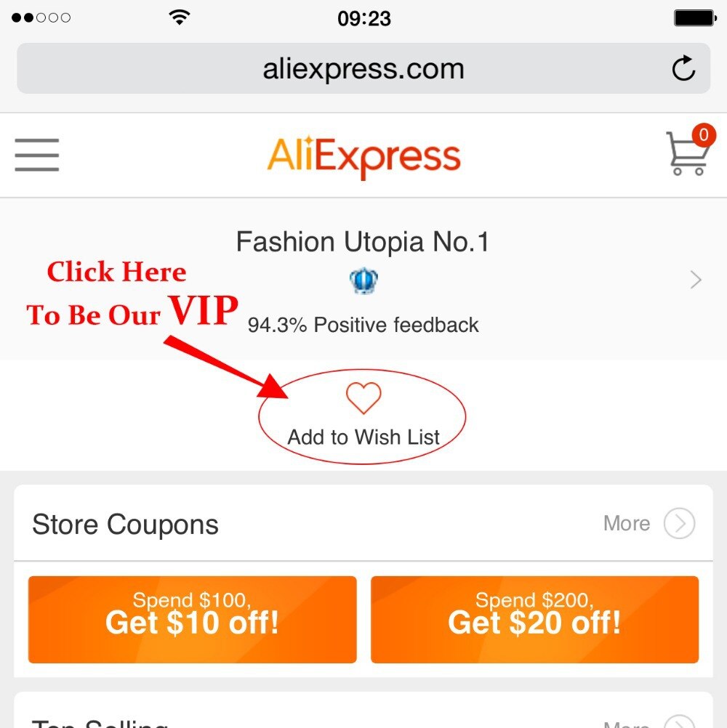Tap the blue crown seller badge
This screenshot has width=727, height=728.
click(x=363, y=280)
